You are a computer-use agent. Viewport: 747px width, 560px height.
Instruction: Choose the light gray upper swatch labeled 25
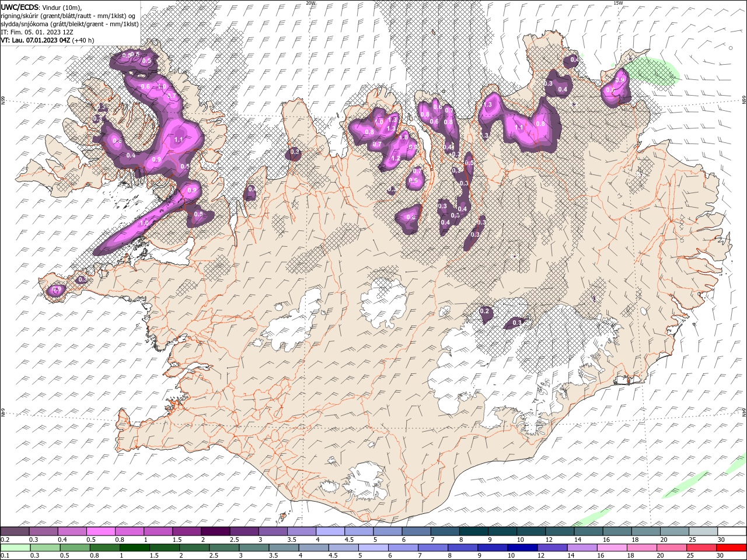(x=703, y=531)
